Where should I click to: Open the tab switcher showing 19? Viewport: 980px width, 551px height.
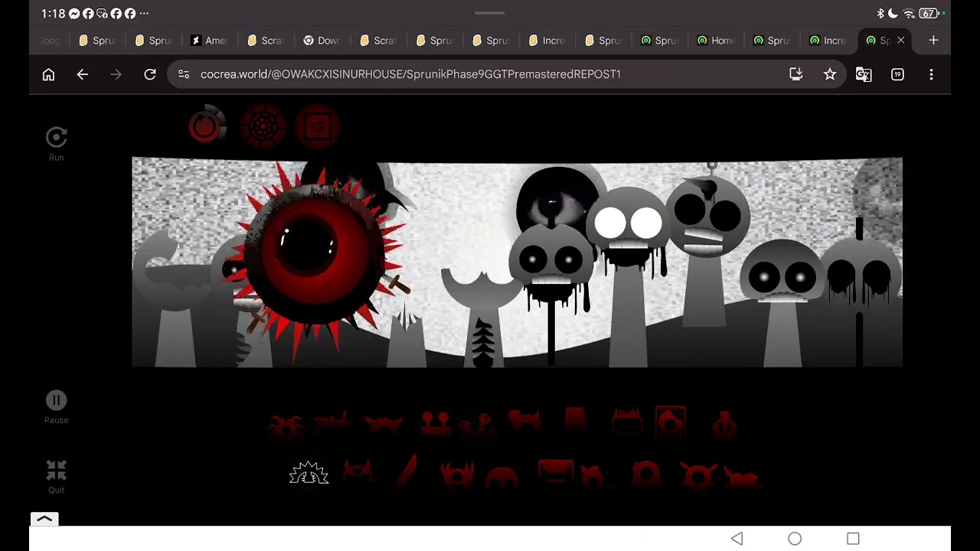pyautogui.click(x=897, y=74)
